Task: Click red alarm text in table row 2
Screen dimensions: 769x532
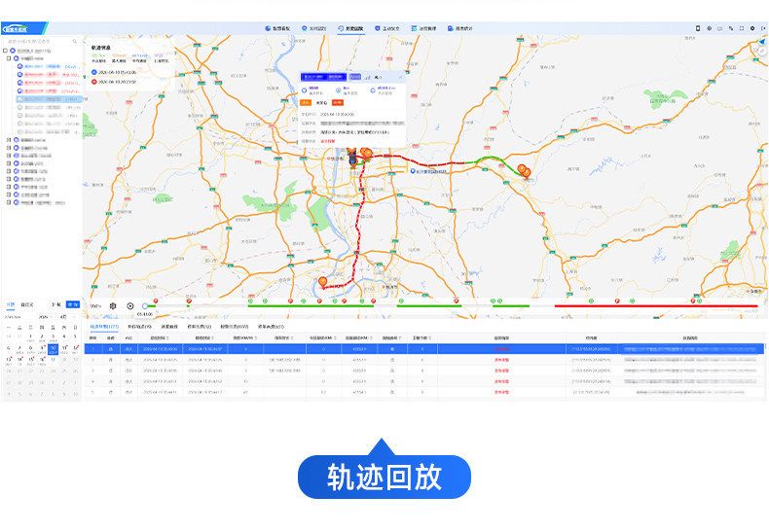Action: pyautogui.click(x=501, y=360)
